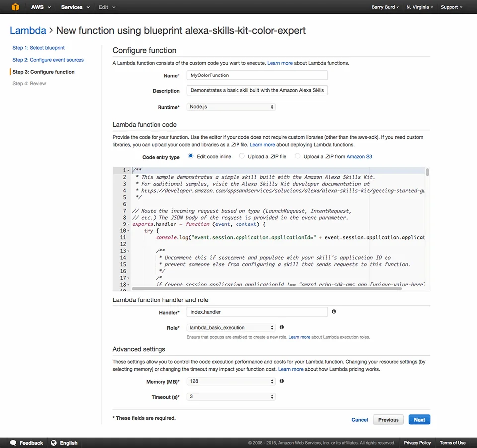Click "Lambda function code" heading
Image resolution: width=477 pixels, height=448 pixels.
pyautogui.click(x=145, y=124)
